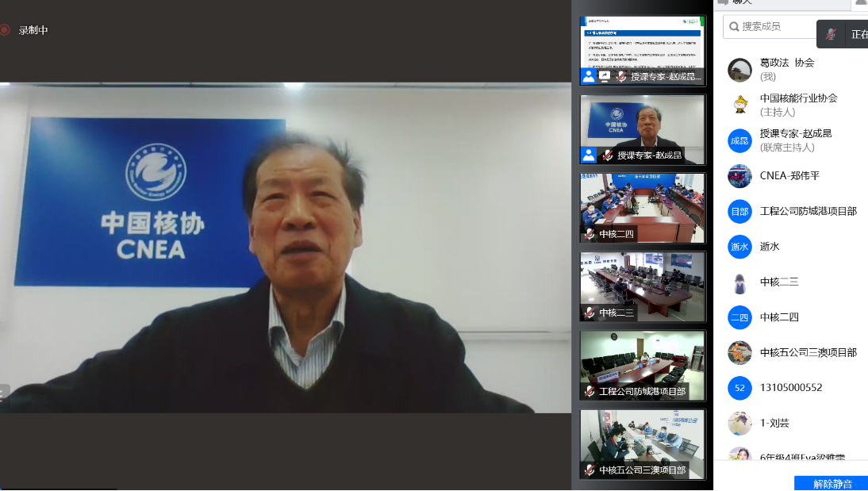Click the blue person icon on the 授课专家-赵成昆 camera thumbnail
The width and height of the screenshot is (868, 491).
588,155
